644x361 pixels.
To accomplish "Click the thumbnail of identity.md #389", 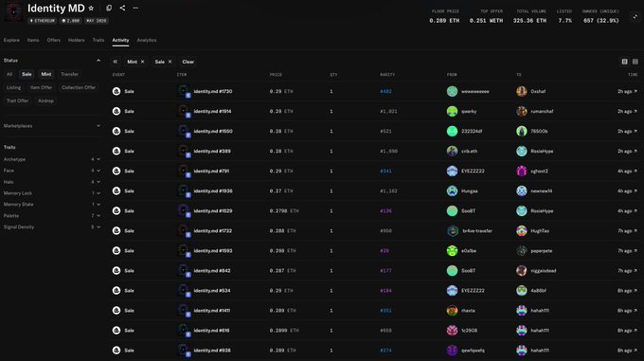I will coord(184,152).
